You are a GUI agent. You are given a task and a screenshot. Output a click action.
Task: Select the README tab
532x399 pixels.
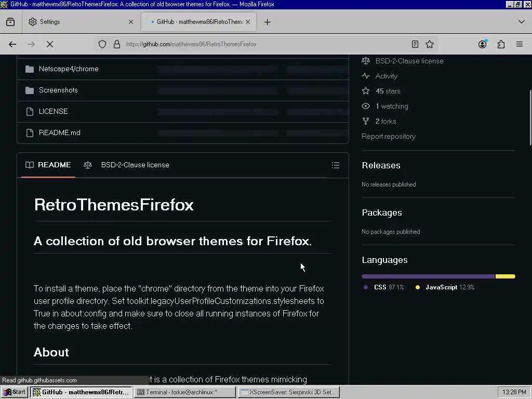pos(48,165)
